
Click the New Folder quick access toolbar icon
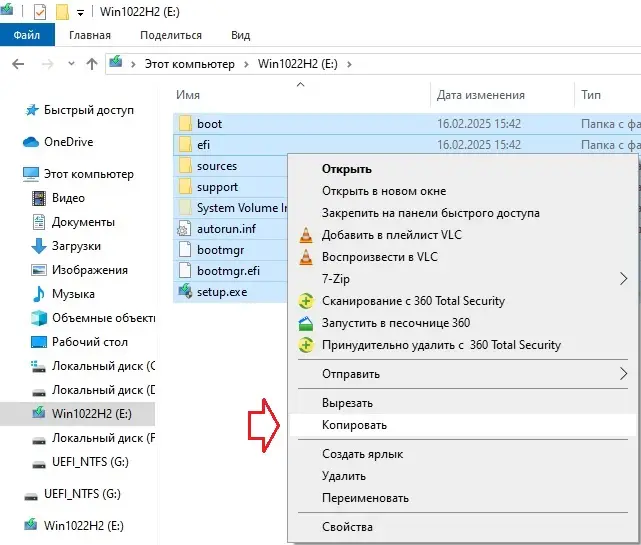click(x=62, y=12)
